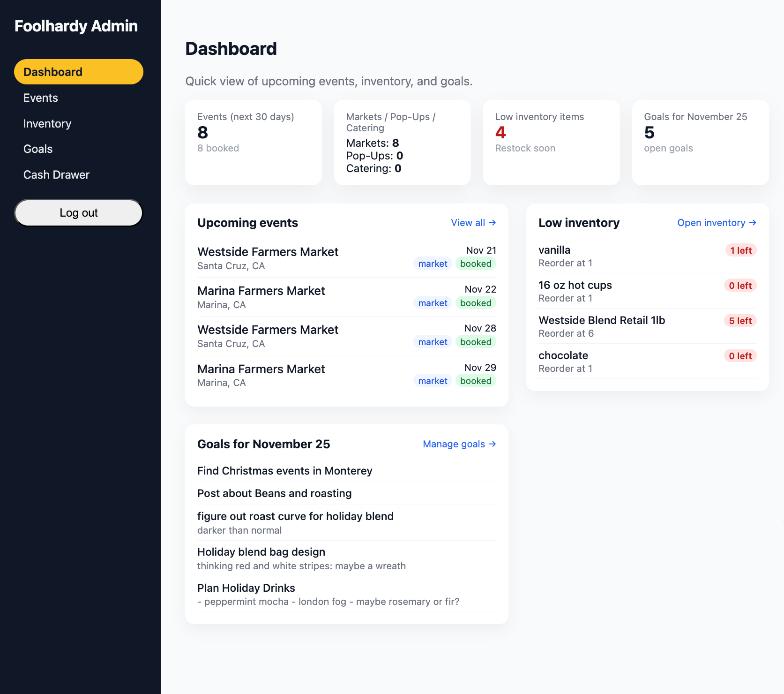This screenshot has width=784, height=694.
Task: Select the goal Plan Holiday Drinks
Action: (x=246, y=588)
